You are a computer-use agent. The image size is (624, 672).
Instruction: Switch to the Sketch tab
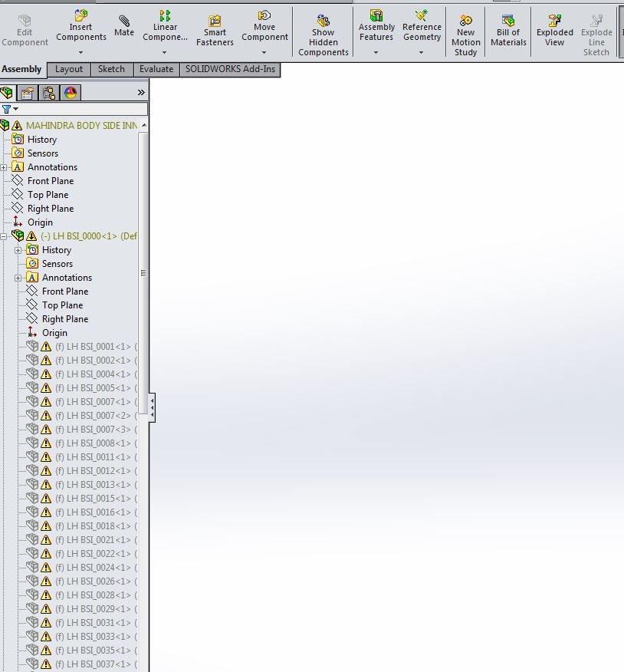111,69
